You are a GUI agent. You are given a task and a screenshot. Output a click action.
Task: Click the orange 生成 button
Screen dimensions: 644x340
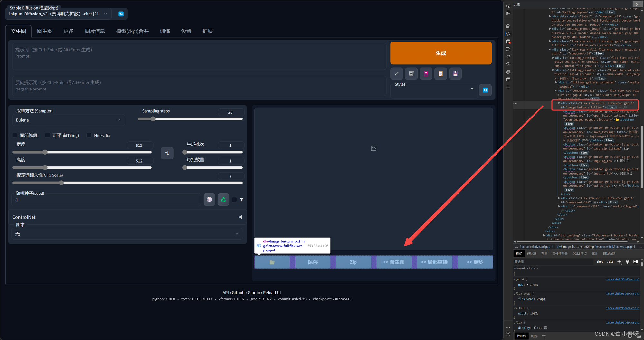(441, 53)
